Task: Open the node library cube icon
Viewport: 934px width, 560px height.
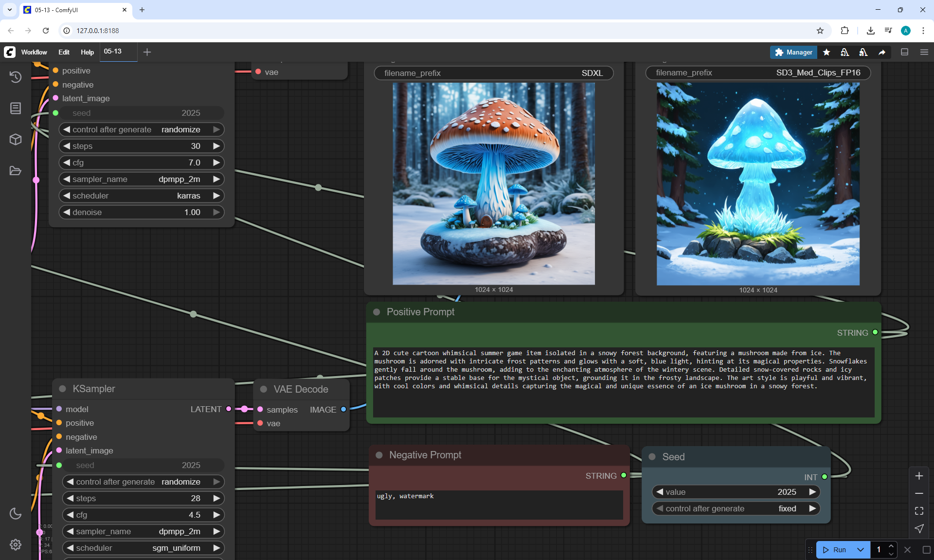Action: [16, 140]
